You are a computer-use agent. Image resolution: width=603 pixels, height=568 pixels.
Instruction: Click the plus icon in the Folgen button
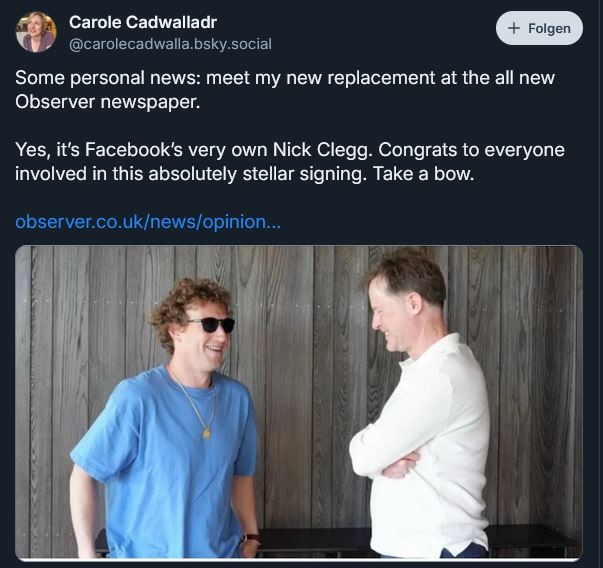tap(514, 28)
